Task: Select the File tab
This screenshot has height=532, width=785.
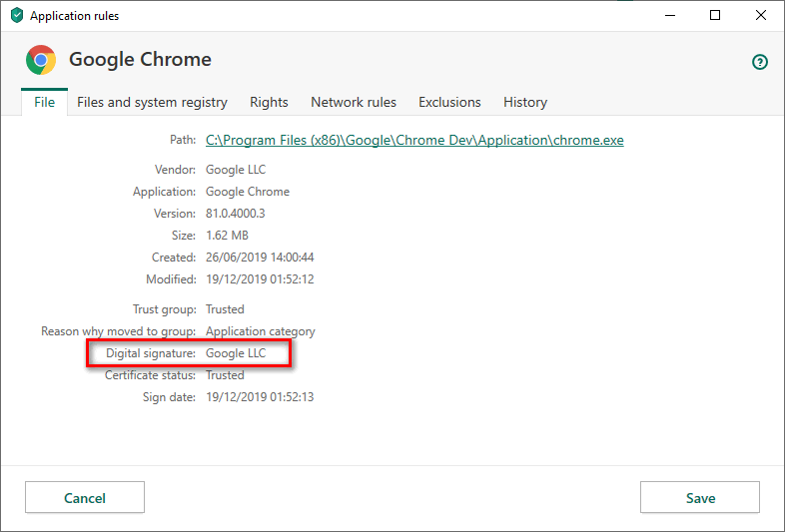Action: click(x=44, y=102)
